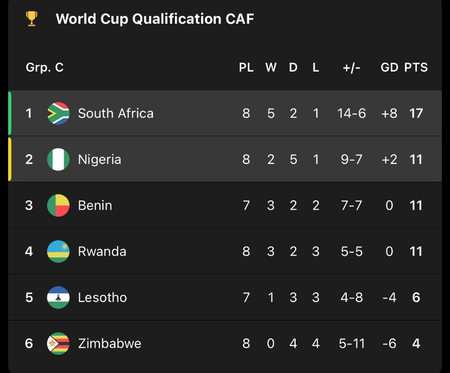The height and width of the screenshot is (373, 450).
Task: Open the Zimbabwe team name
Action: 110,343
